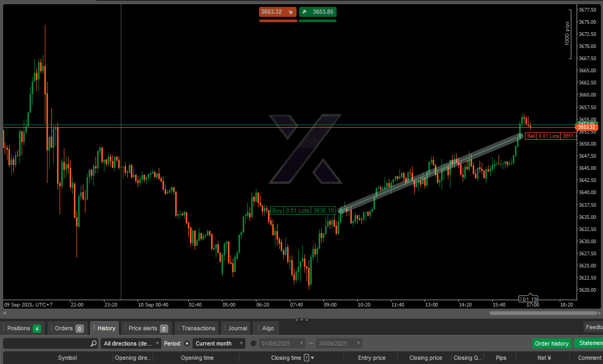The width and height of the screenshot is (603, 364).
Task: Expand the Current month period dropdown
Action: pos(219,343)
